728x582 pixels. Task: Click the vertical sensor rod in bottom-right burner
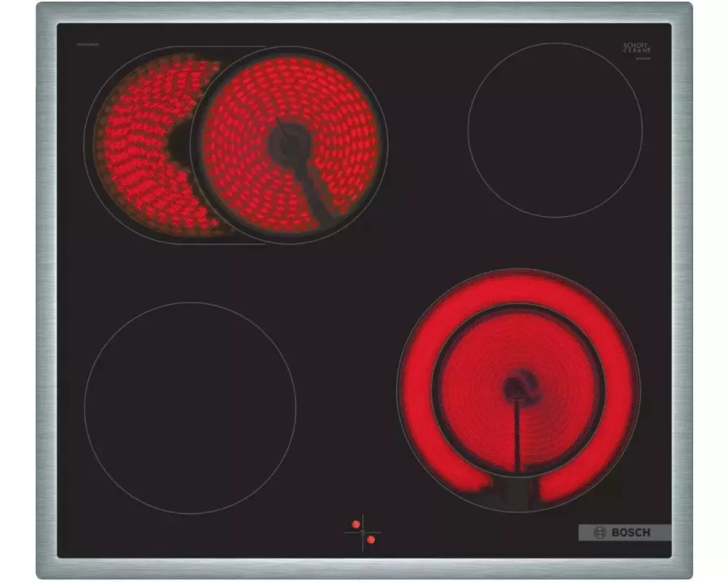coord(518,436)
